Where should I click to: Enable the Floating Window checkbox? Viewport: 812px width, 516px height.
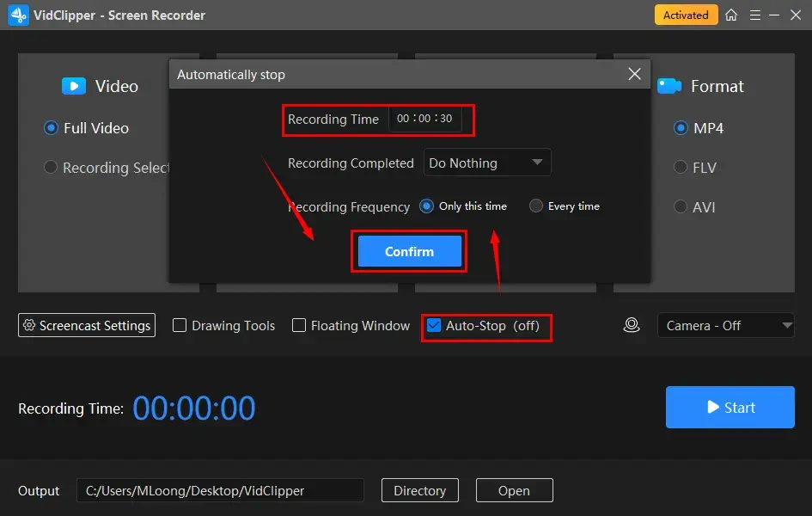[x=298, y=325]
